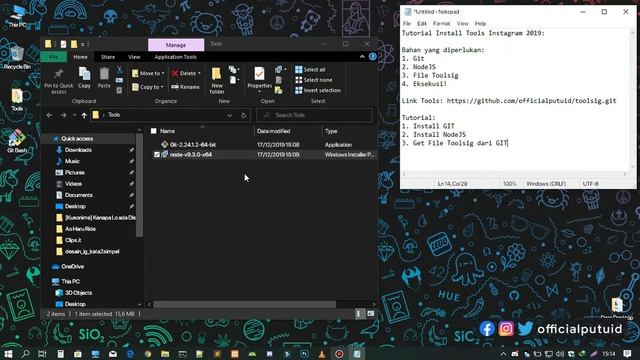Click the horizontal scrollbar in file list
Viewport: 640px width, 360px height.
point(244,304)
